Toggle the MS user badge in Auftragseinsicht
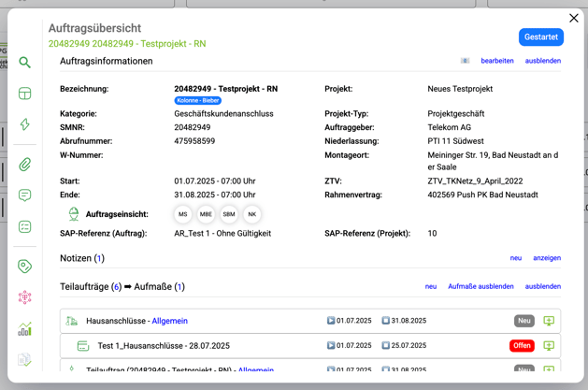 click(183, 214)
